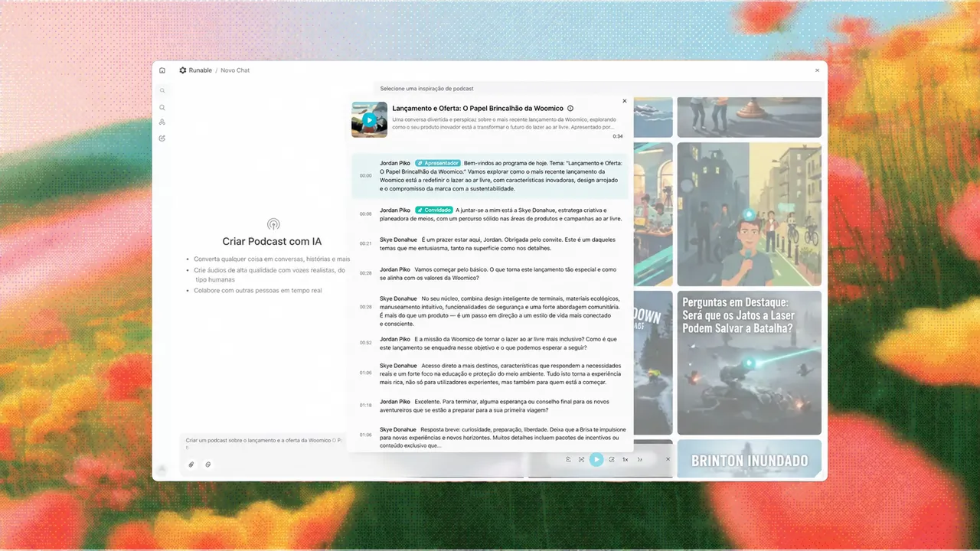980x551 pixels.
Task: Click the Criar Podcast com IA heading
Action: tap(272, 241)
